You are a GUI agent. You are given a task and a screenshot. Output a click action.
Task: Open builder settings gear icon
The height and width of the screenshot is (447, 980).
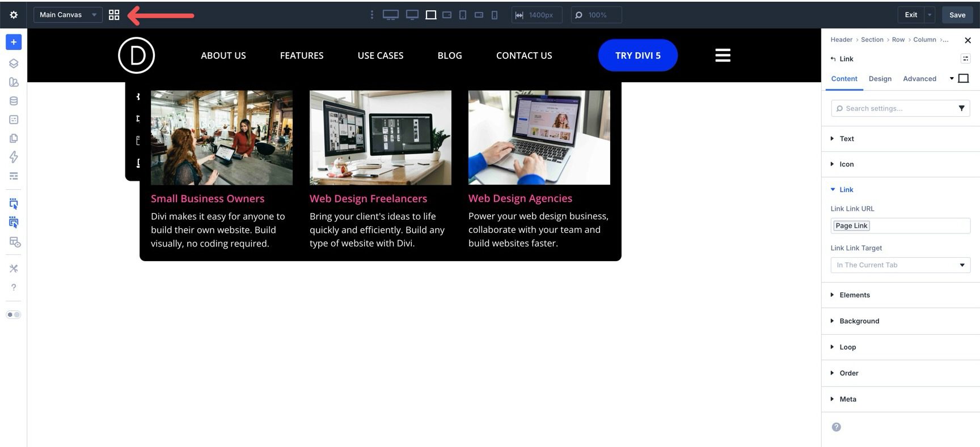(x=14, y=15)
